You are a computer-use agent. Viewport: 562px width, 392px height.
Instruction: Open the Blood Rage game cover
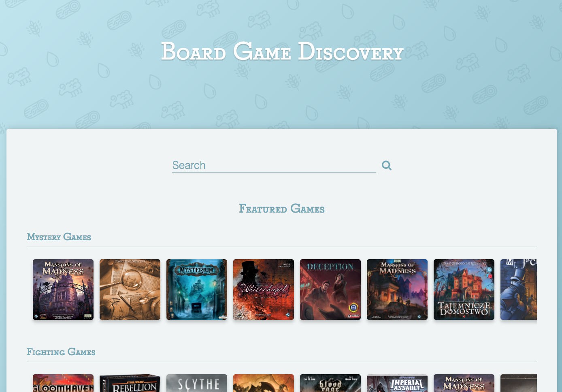pos(330,383)
